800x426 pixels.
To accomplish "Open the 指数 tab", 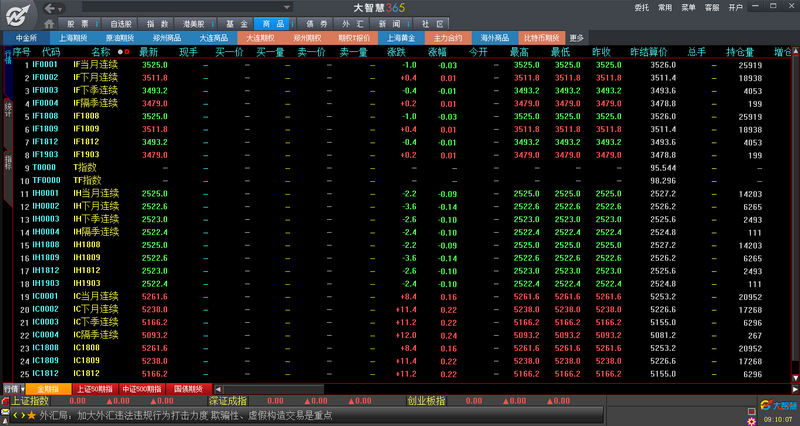I will click(158, 24).
